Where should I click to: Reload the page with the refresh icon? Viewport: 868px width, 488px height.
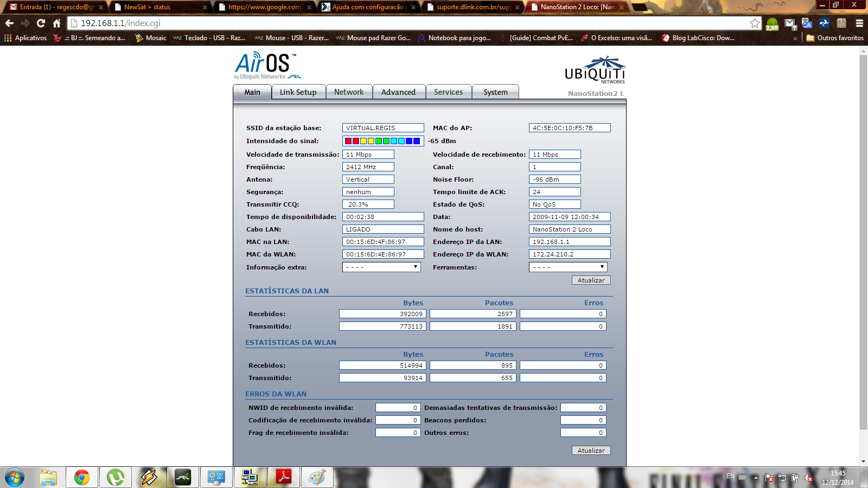click(x=41, y=23)
